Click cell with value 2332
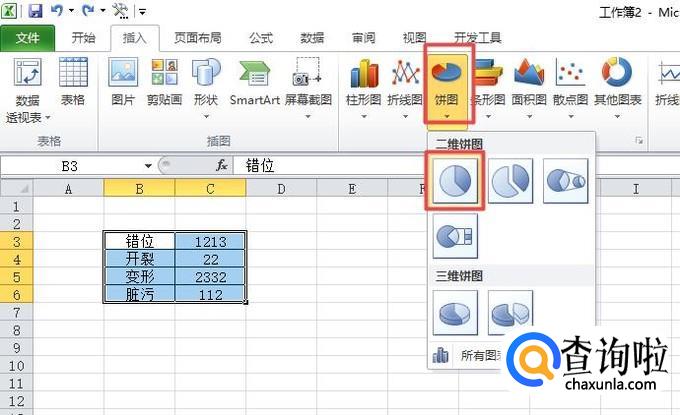Viewport: 680px width, 415px height. (210, 277)
